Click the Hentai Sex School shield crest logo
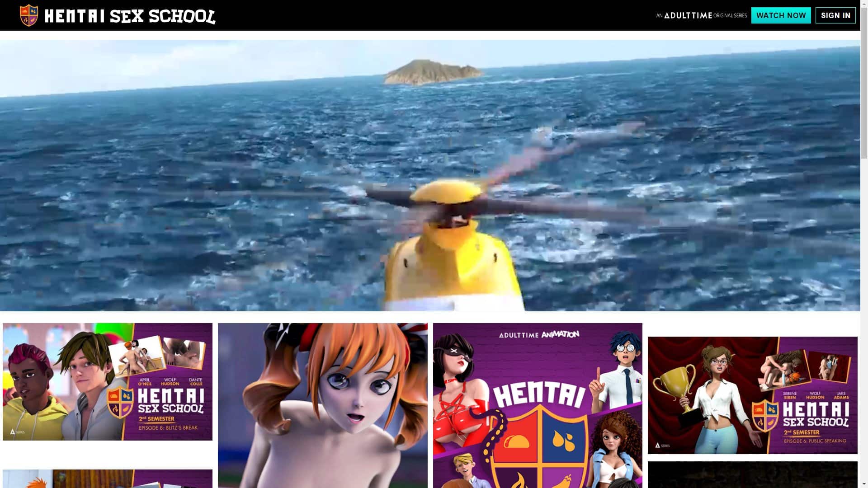This screenshot has width=868, height=488. [29, 15]
